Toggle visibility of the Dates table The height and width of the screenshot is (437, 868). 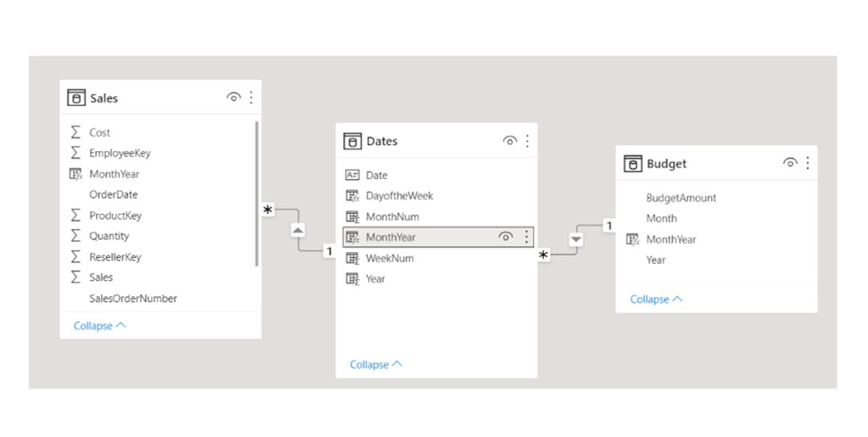coord(509,141)
